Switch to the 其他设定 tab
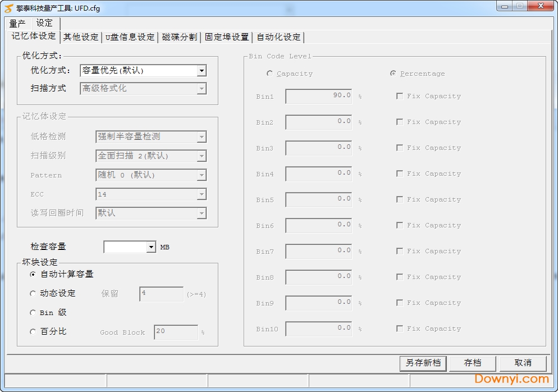 (x=80, y=37)
